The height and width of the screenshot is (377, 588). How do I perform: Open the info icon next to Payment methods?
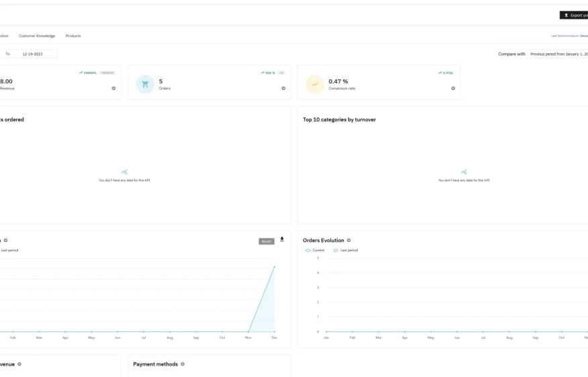point(183,364)
